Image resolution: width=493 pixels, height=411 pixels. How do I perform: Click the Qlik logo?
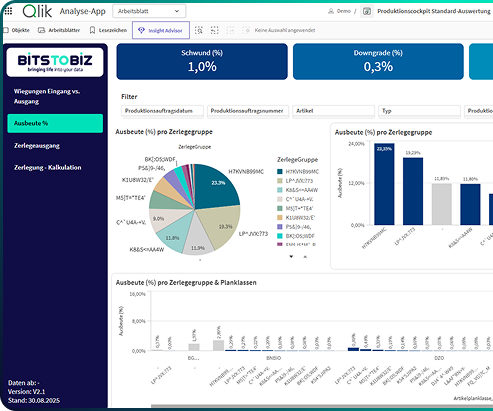(37, 11)
